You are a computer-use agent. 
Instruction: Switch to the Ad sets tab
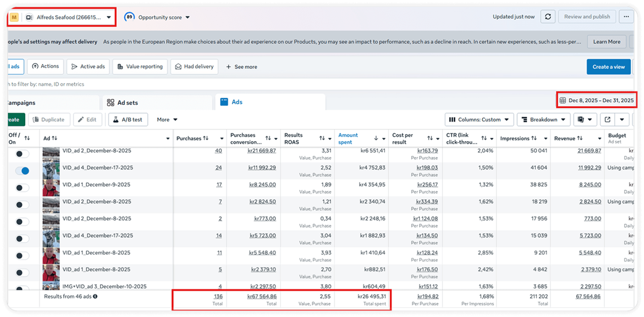[x=128, y=103]
